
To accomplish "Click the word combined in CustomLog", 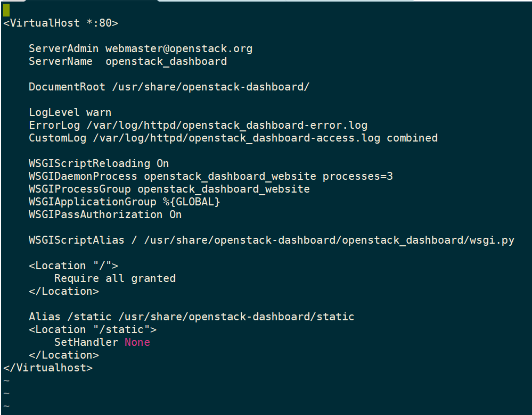I will 412,138.
